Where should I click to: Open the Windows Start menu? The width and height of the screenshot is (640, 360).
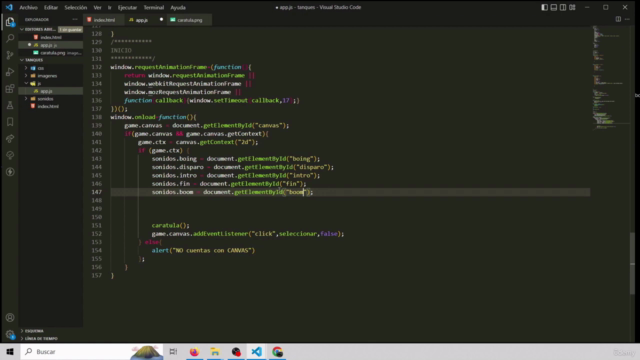click(10, 351)
